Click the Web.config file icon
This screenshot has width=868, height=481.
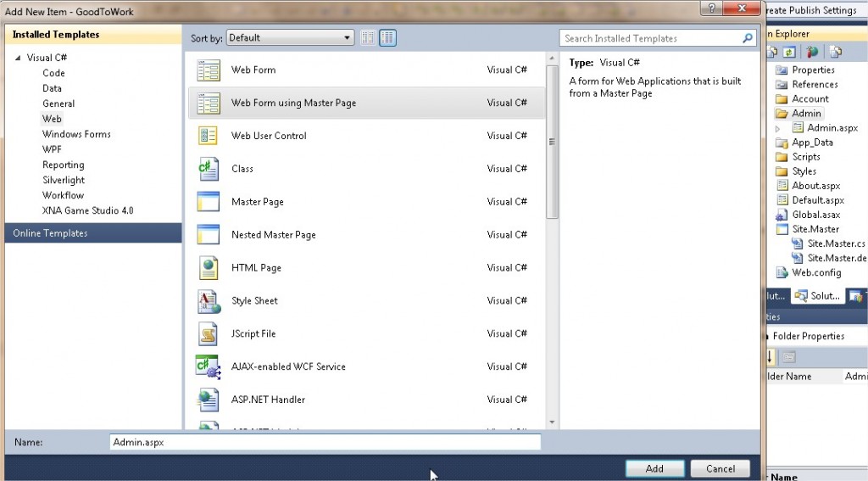pos(782,272)
